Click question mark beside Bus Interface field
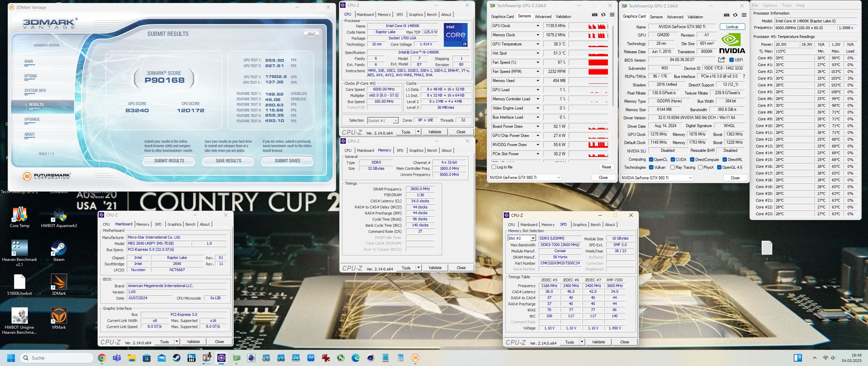 click(x=744, y=76)
